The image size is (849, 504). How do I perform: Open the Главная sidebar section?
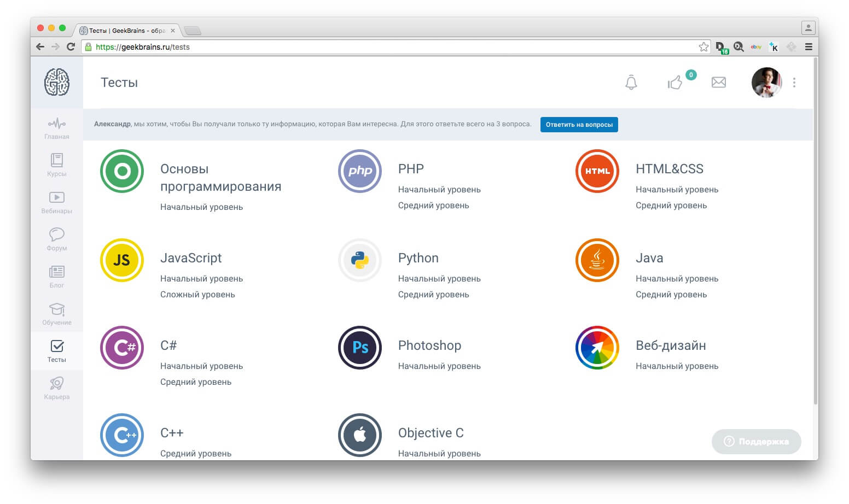[57, 129]
